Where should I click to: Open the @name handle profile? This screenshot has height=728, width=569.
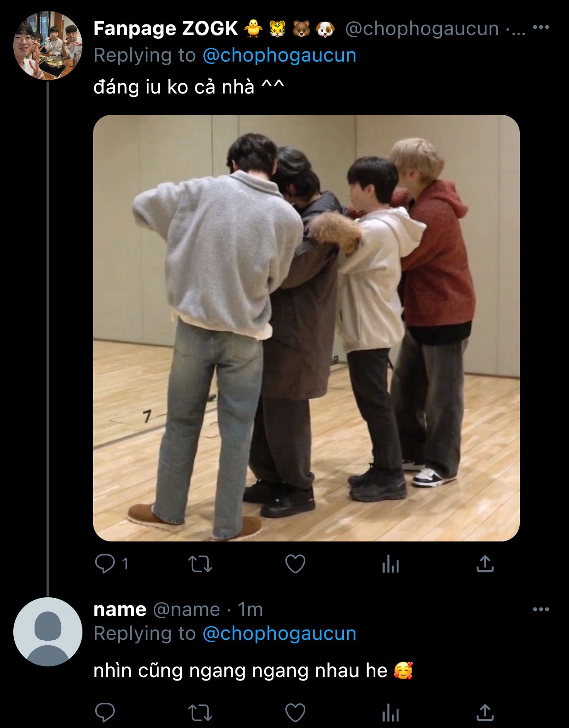coord(186,610)
